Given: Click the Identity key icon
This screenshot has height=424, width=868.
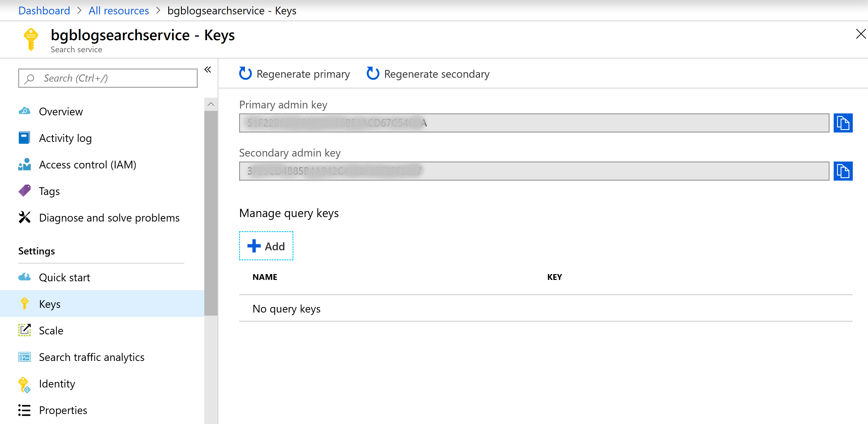Looking at the screenshot, I should [x=24, y=385].
